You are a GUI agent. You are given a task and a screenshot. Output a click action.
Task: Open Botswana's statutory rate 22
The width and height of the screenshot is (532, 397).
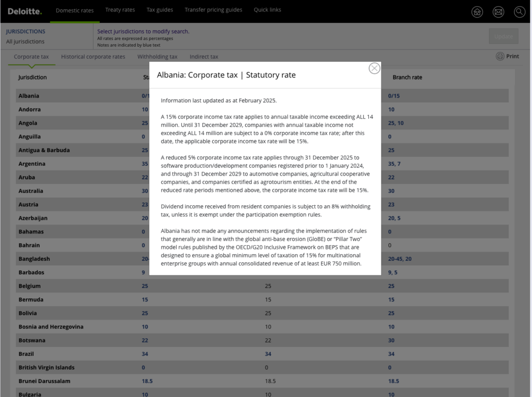click(145, 340)
